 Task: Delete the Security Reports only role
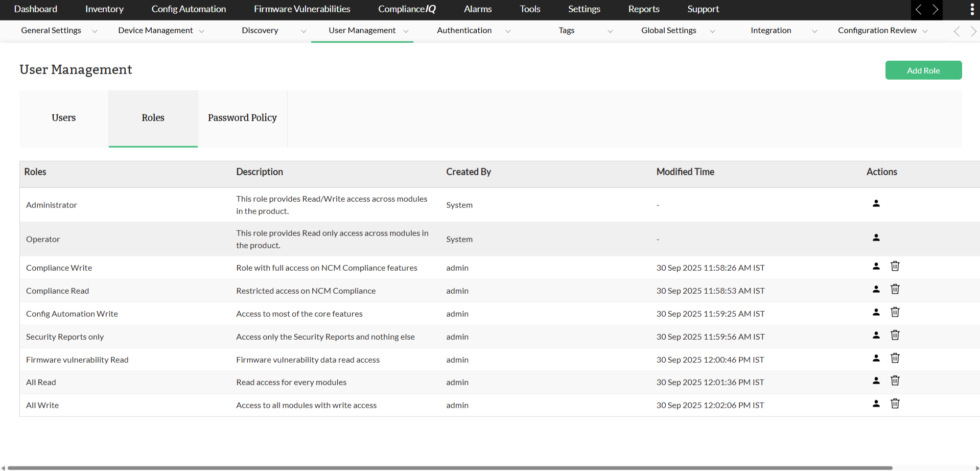click(895, 335)
